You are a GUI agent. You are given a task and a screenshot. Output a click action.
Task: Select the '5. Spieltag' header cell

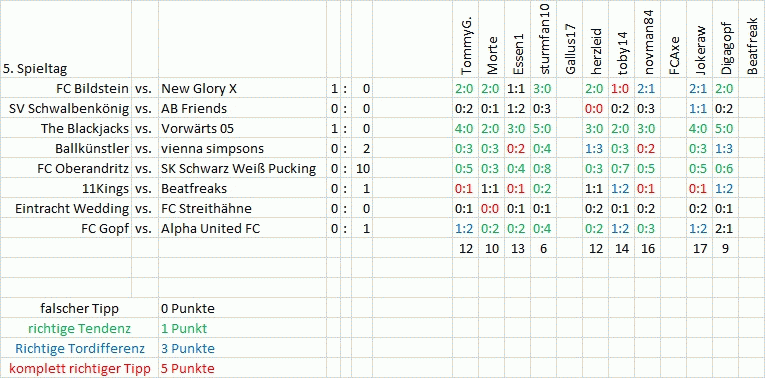[x=66, y=40]
